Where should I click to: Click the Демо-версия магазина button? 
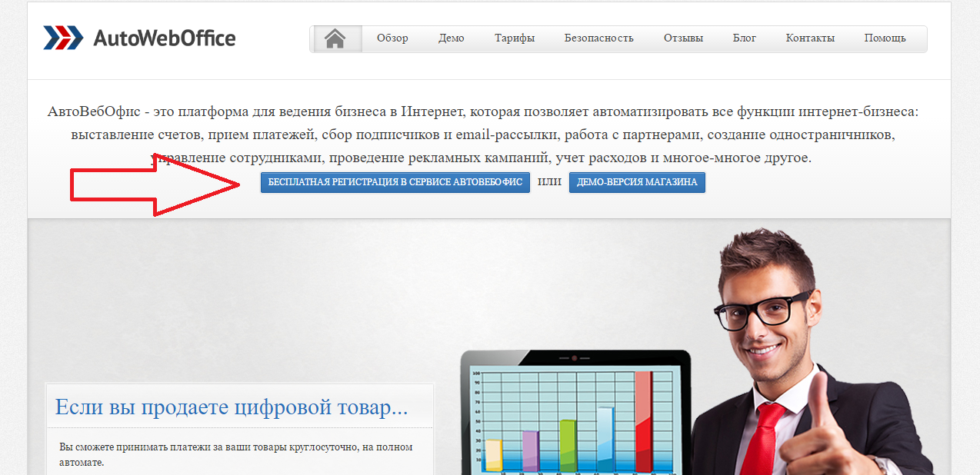[637, 182]
